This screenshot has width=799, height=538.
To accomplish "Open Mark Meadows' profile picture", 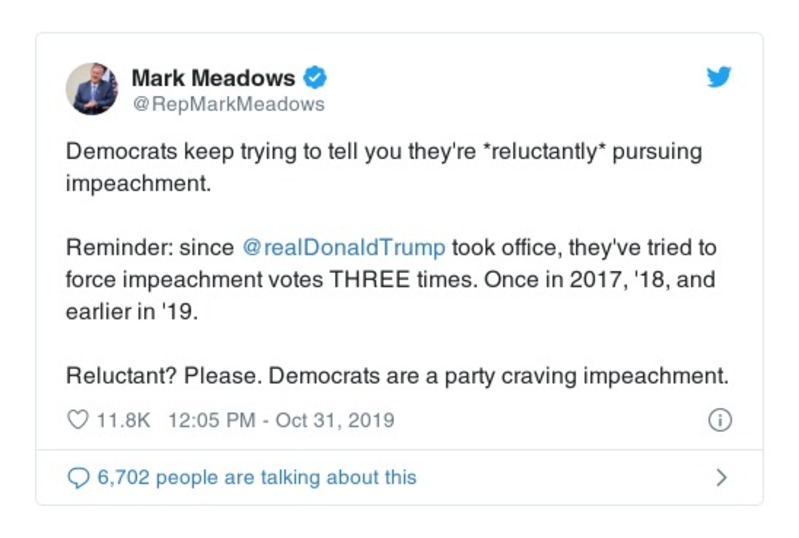I will click(92, 89).
